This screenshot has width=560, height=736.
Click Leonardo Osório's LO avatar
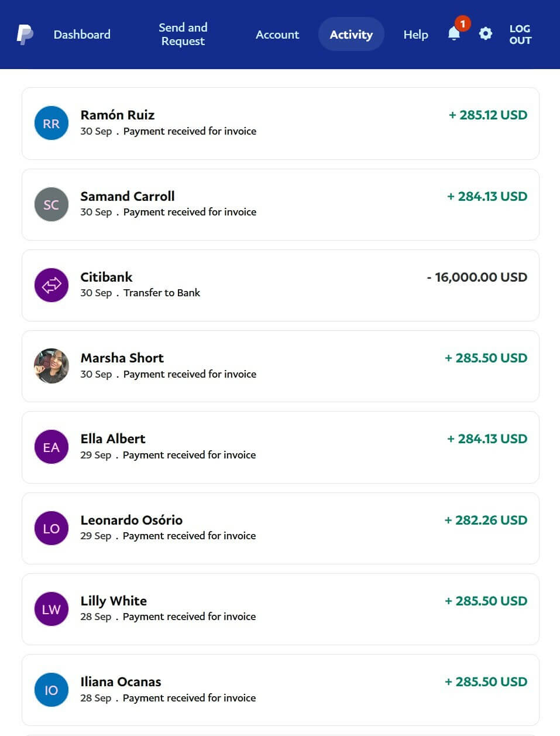click(x=51, y=528)
